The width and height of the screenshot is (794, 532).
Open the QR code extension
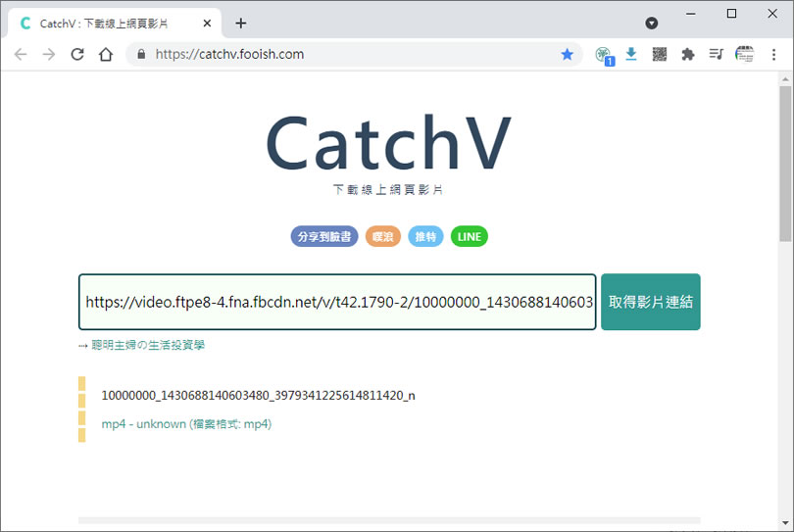coord(660,54)
